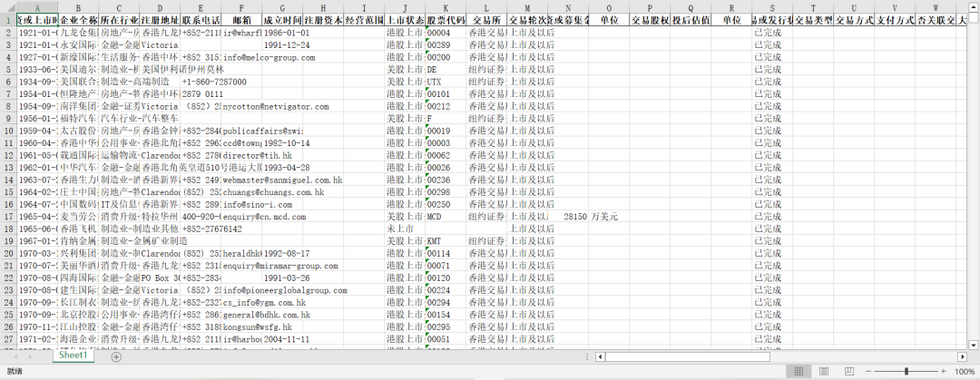Select the 交易股权 header cell
This screenshot has height=380, width=980.
[x=650, y=20]
